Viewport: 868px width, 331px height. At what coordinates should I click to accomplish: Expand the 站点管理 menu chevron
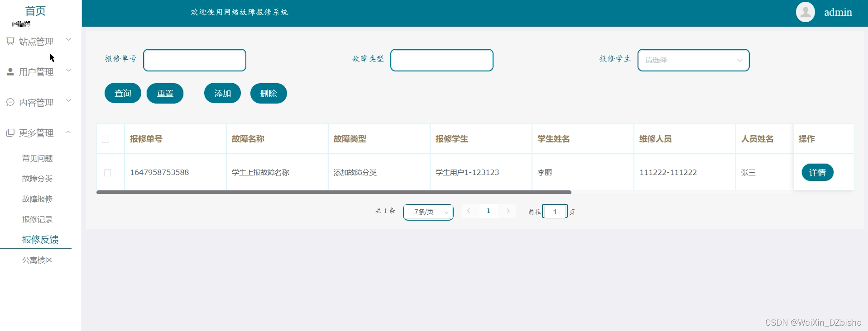69,40
